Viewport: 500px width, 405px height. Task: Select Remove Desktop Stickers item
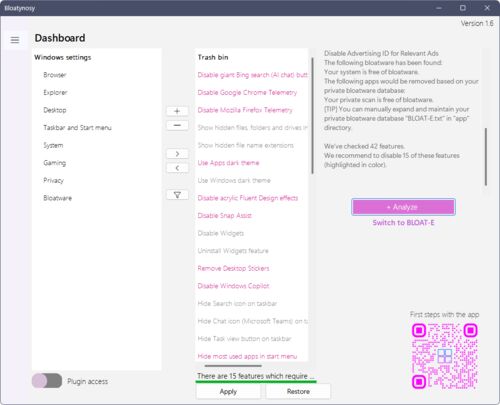click(233, 268)
